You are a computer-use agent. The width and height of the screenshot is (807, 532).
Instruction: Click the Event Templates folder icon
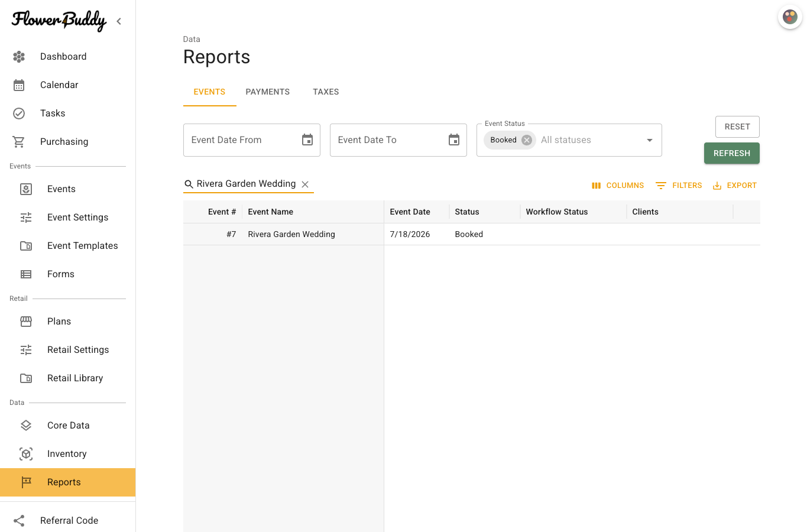click(x=26, y=246)
